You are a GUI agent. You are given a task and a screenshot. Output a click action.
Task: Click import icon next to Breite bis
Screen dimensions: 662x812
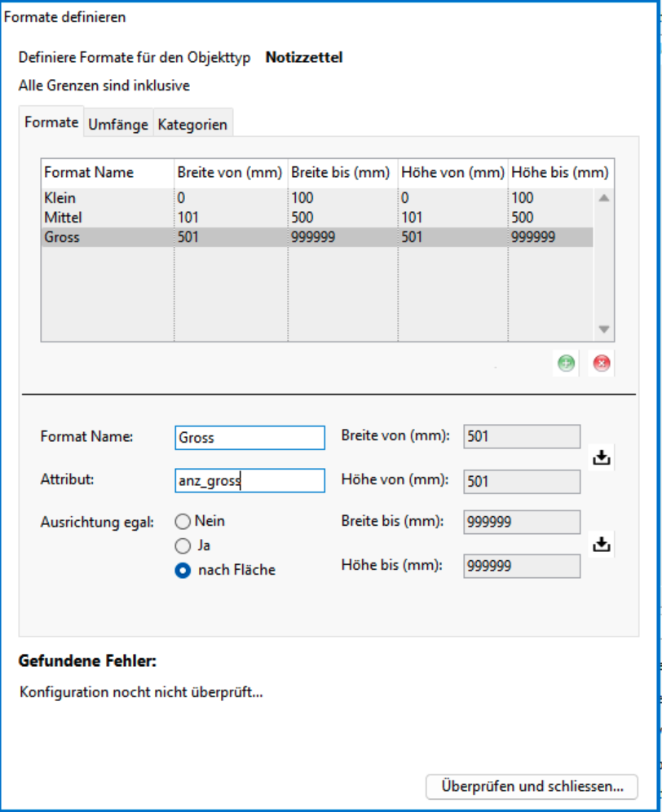tap(601, 544)
